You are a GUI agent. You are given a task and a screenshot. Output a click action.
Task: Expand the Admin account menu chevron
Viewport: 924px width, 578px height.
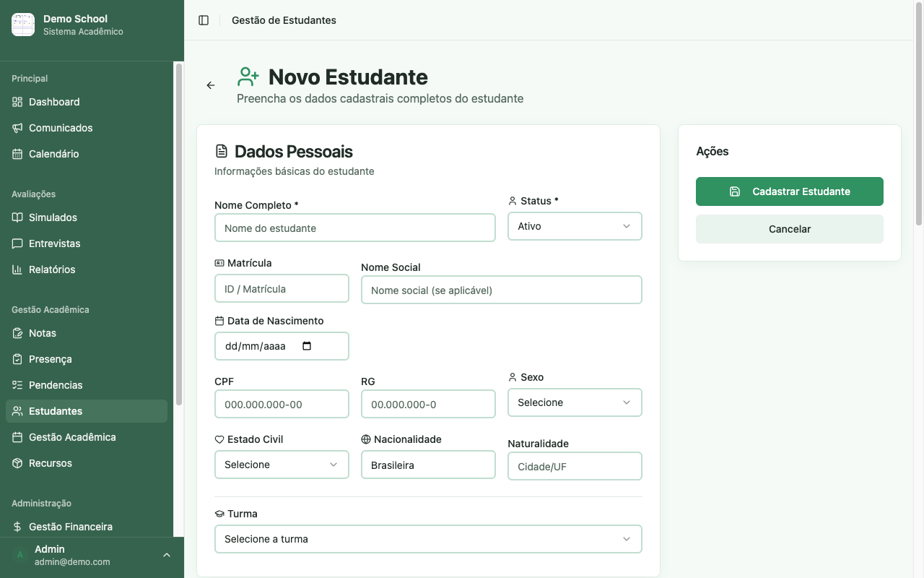pyautogui.click(x=167, y=555)
